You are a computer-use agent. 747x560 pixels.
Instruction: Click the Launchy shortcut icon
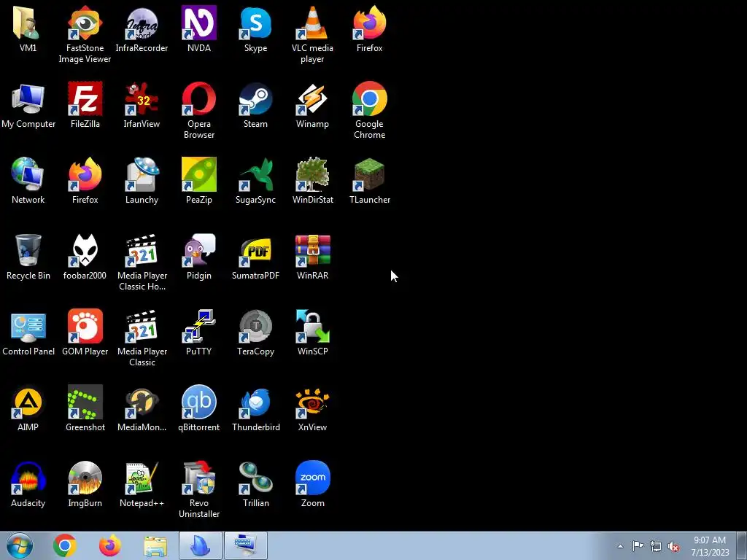[142, 174]
